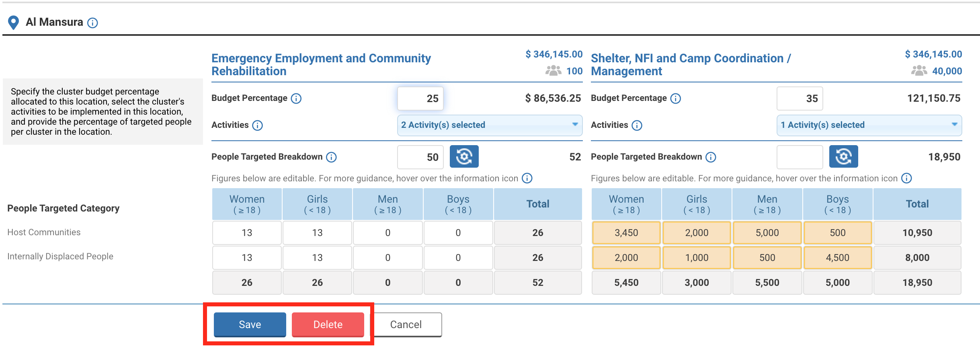Edit Shelter Host Communities Boys field 500
The width and height of the screenshot is (980, 349).
point(837,233)
